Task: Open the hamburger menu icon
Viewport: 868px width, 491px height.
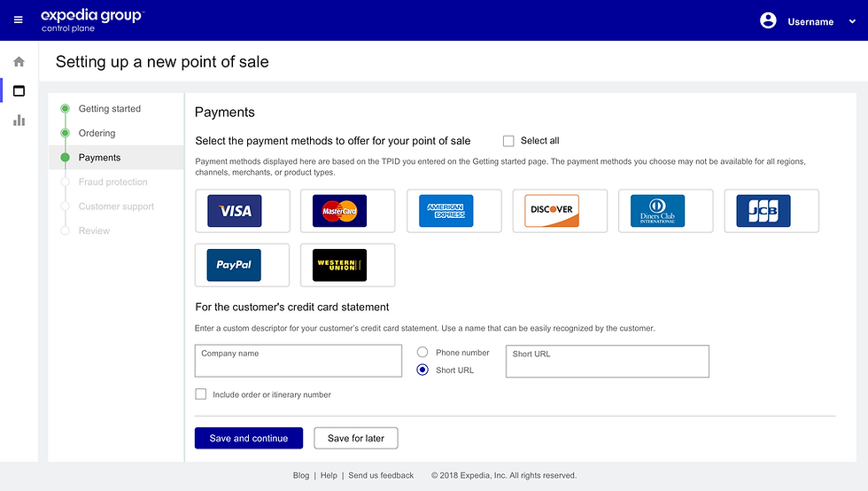Action: tap(19, 20)
